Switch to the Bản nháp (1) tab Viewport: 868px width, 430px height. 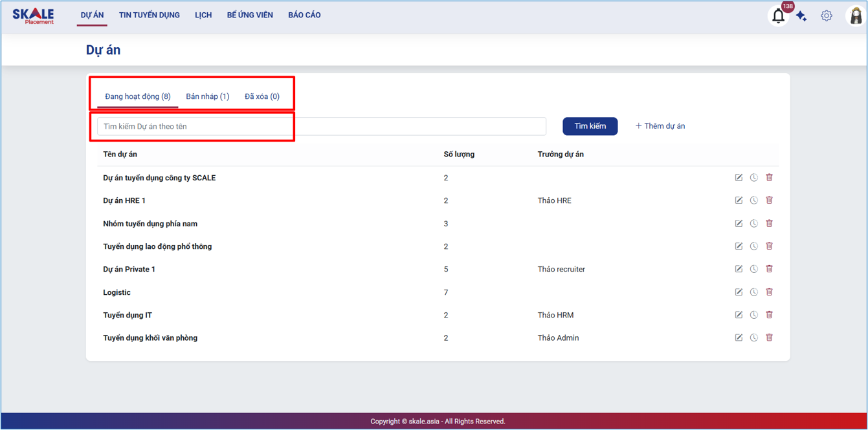(207, 96)
